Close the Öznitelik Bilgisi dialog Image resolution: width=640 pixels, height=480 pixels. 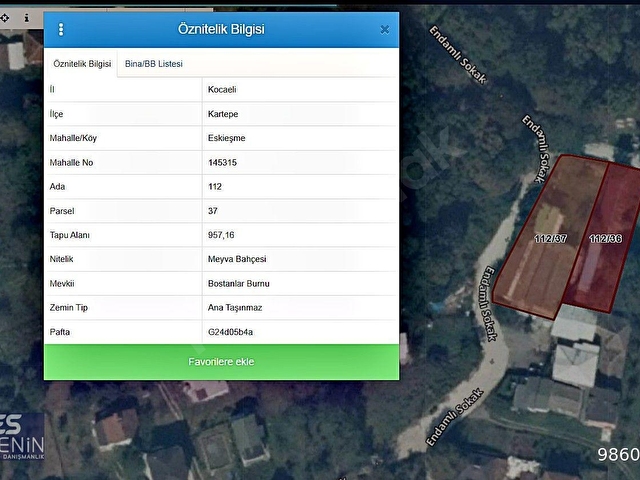384,29
